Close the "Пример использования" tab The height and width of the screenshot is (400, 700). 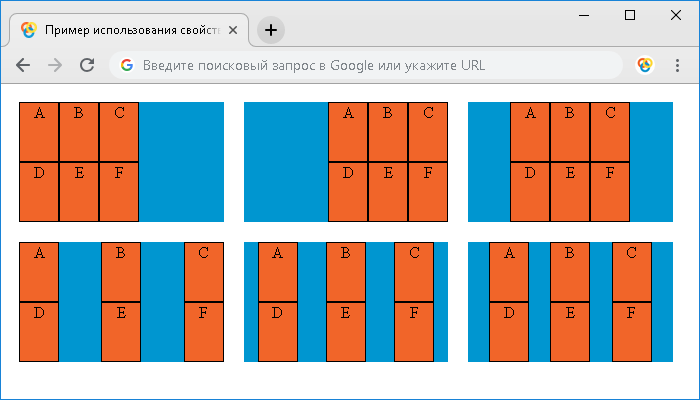pos(233,30)
